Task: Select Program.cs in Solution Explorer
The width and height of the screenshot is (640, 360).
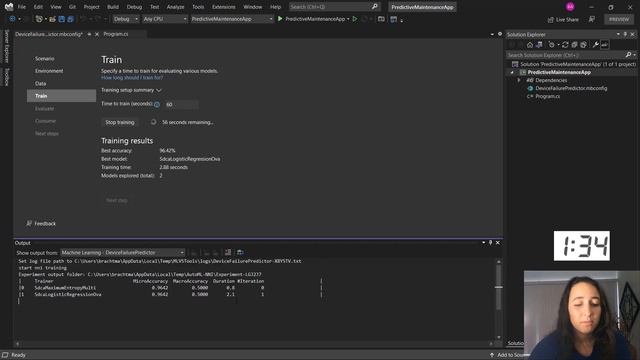Action: click(x=547, y=96)
